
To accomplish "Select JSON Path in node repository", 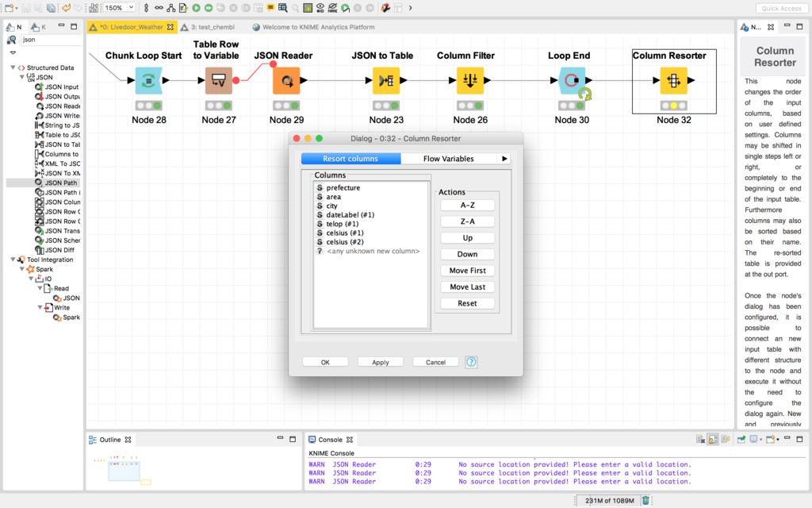I will point(57,183).
